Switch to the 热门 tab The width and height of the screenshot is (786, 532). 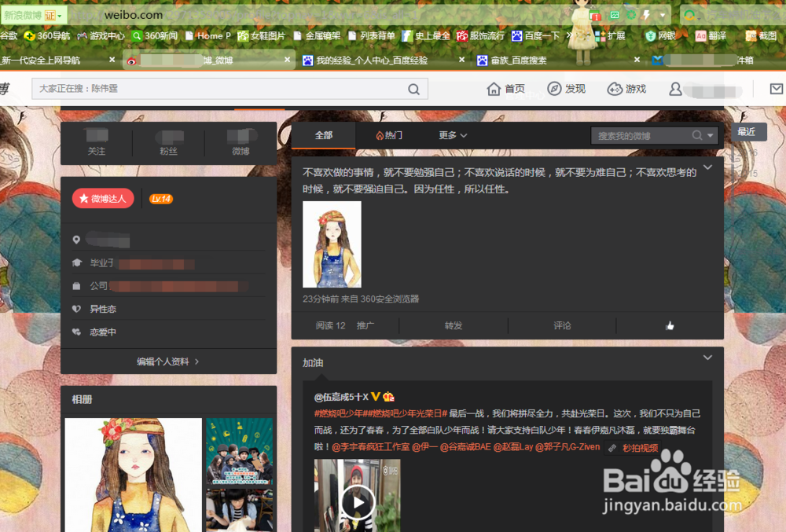pyautogui.click(x=391, y=134)
